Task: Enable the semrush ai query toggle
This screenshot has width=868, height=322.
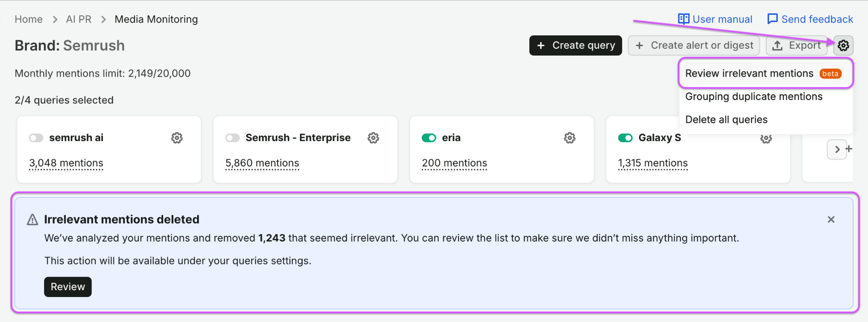Action: click(36, 138)
